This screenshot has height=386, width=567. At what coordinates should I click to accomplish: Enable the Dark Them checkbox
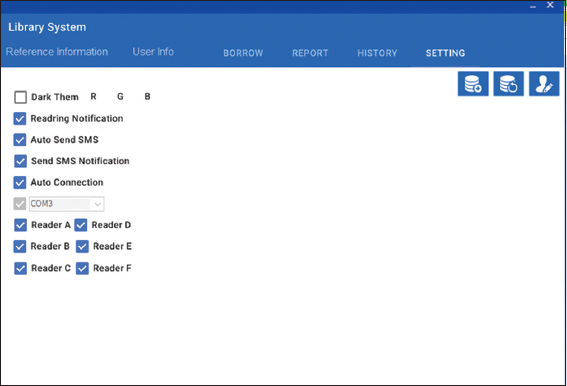click(20, 97)
